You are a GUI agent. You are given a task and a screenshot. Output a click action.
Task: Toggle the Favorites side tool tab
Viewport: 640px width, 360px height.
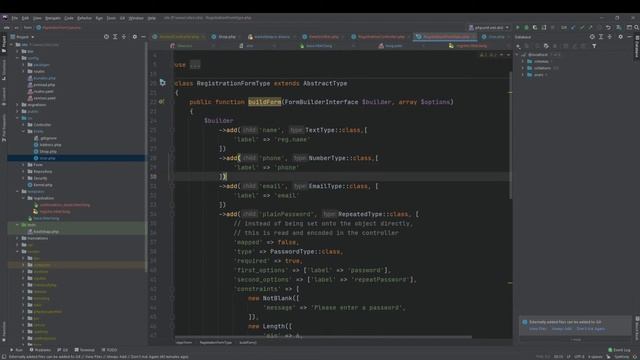(x=4, y=331)
